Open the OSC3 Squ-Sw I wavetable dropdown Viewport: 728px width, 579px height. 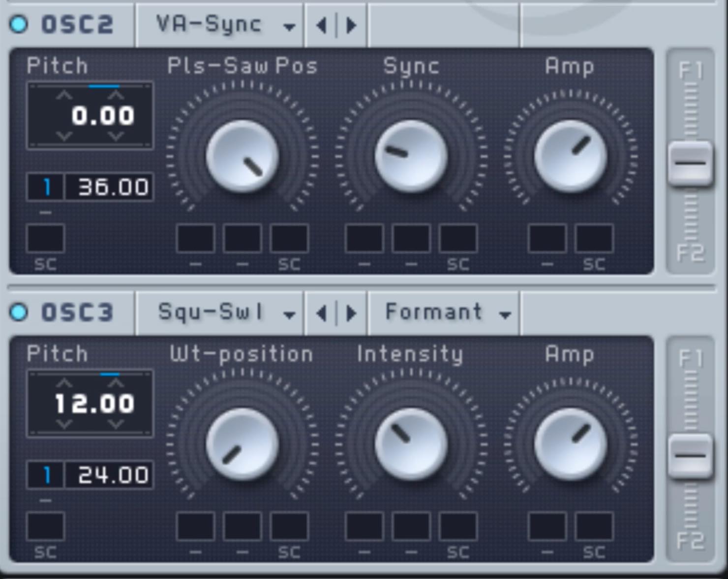[220, 312]
